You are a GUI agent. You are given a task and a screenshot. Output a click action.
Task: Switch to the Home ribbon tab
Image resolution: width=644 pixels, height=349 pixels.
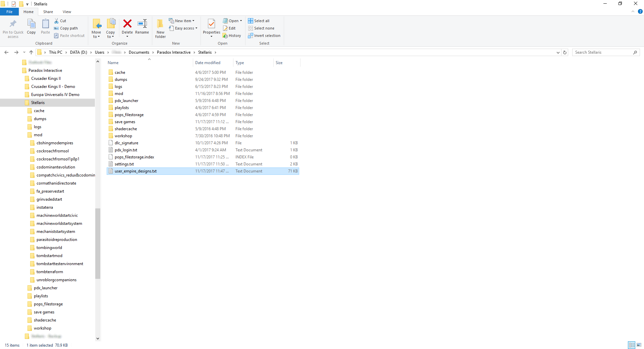[29, 12]
